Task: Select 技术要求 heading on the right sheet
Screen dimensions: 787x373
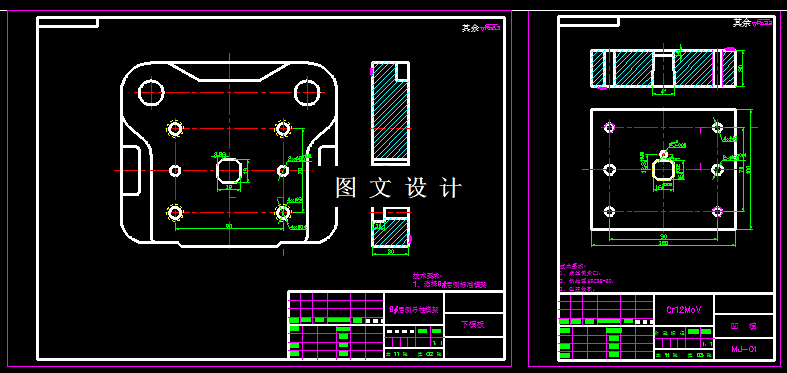Action: (x=573, y=267)
